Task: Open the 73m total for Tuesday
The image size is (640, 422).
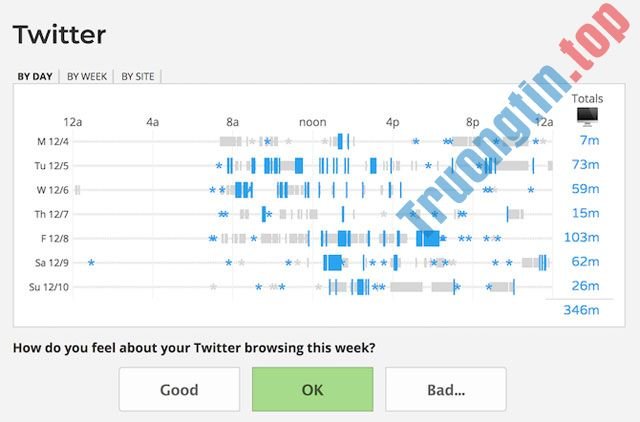Action: [586, 165]
